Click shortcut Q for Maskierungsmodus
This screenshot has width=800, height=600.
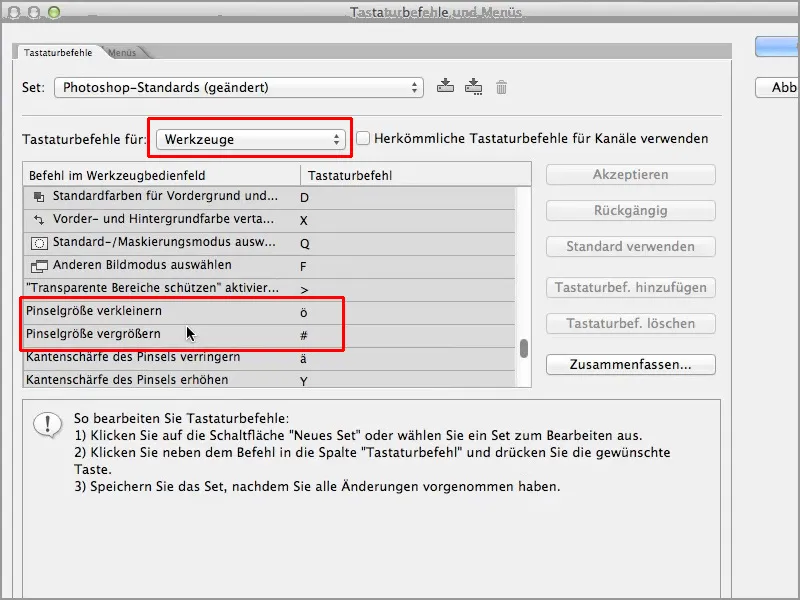tap(305, 243)
